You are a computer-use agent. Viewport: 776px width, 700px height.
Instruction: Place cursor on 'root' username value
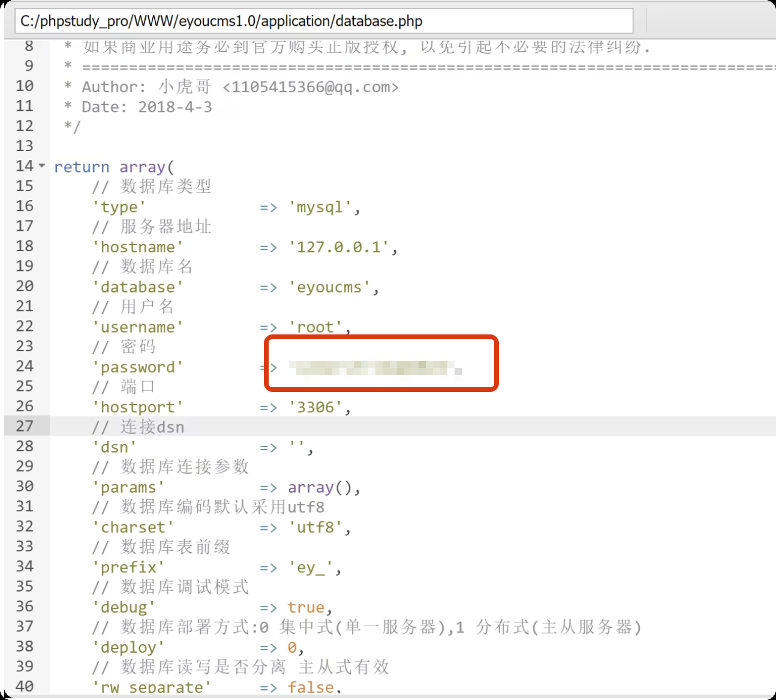click(315, 327)
